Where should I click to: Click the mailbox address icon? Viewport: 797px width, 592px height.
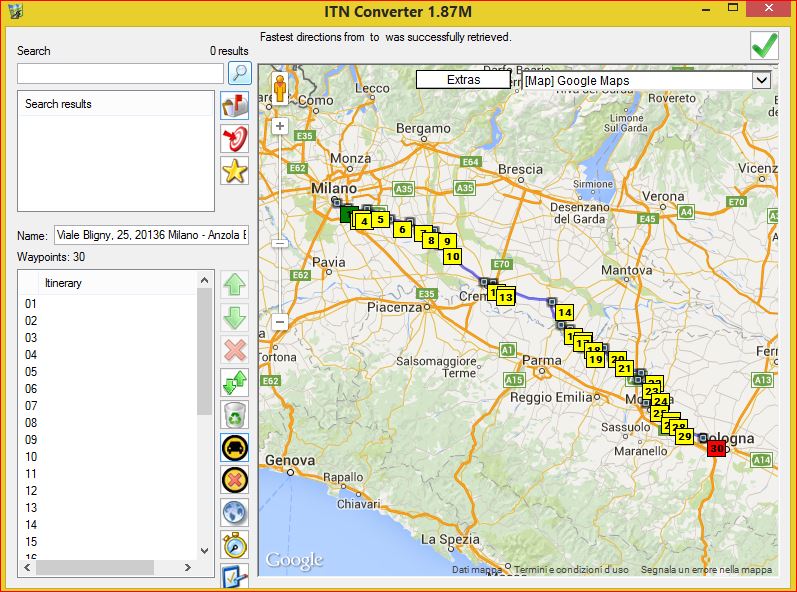pos(234,106)
